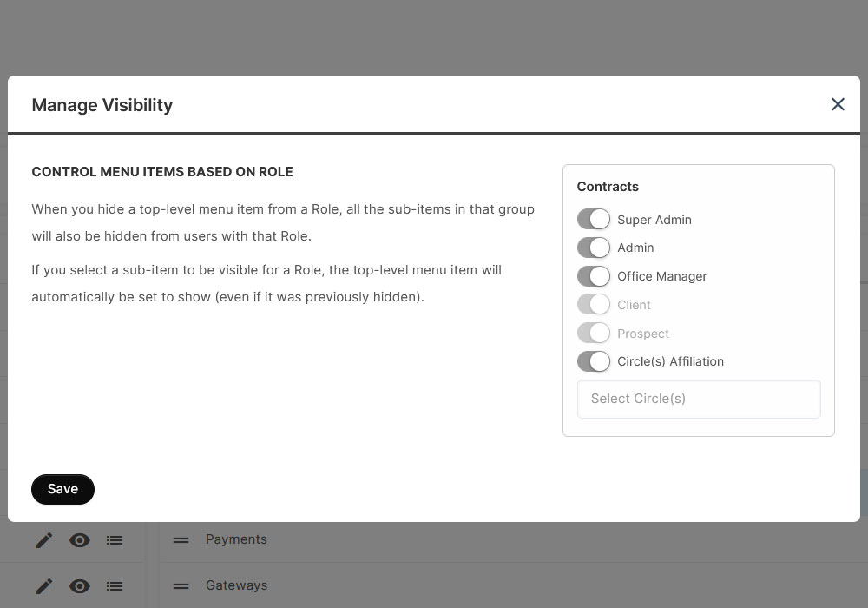Click the eye visibility icon for Gateways
Image resolution: width=868 pixels, height=608 pixels.
[x=80, y=586]
